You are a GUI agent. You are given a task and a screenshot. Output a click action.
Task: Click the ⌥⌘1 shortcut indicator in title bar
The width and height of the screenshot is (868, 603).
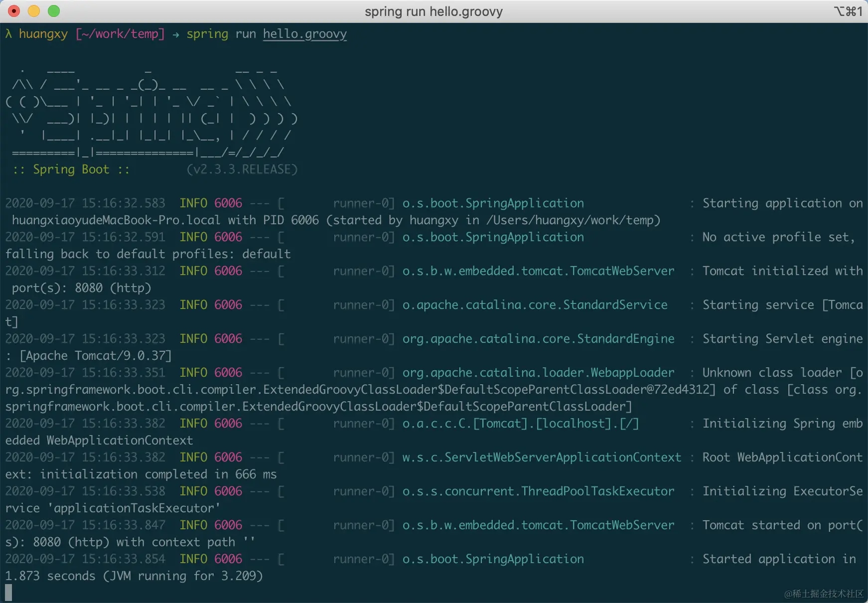(x=848, y=11)
